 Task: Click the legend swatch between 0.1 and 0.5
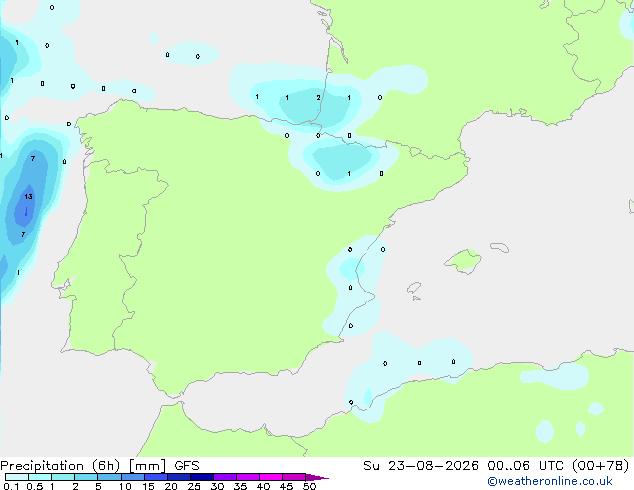[x=17, y=477]
